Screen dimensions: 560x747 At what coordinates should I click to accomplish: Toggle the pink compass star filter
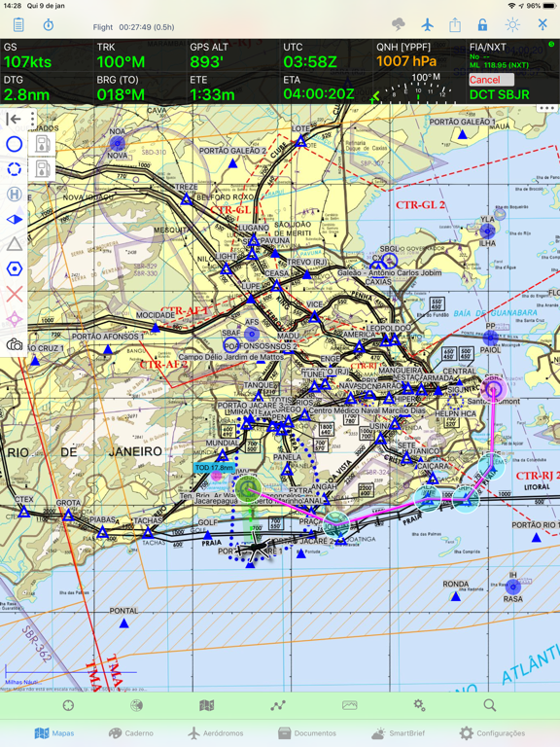coord(15,319)
